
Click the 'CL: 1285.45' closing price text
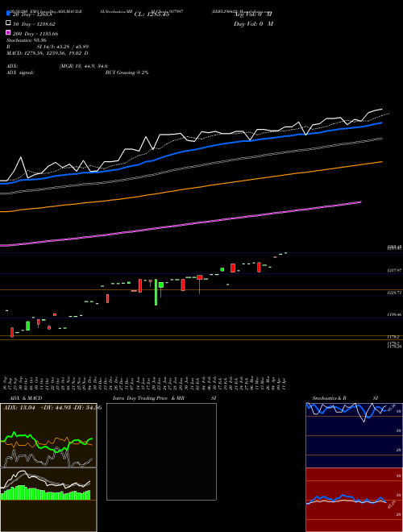tap(152, 15)
